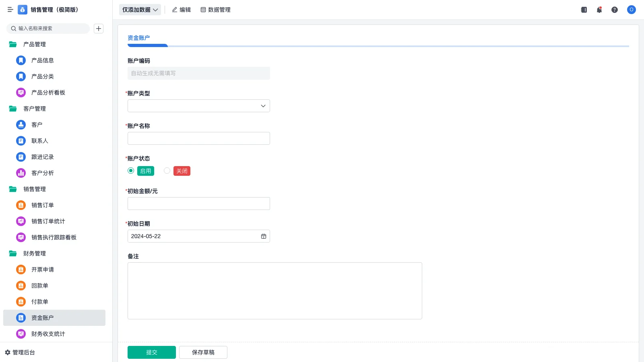Switch to the 资金账户 tab
Viewport: 644px width, 362px height.
(x=138, y=38)
